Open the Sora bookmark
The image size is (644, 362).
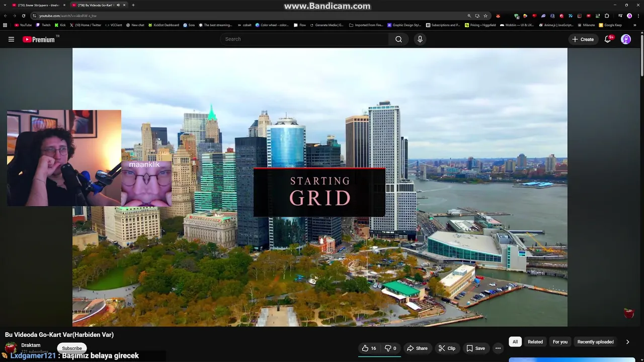point(189,25)
